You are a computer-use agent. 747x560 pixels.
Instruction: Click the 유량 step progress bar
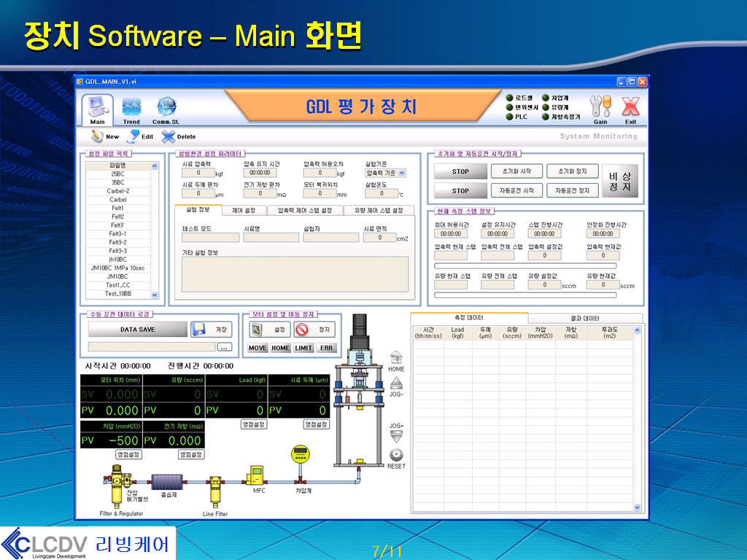pos(525,295)
